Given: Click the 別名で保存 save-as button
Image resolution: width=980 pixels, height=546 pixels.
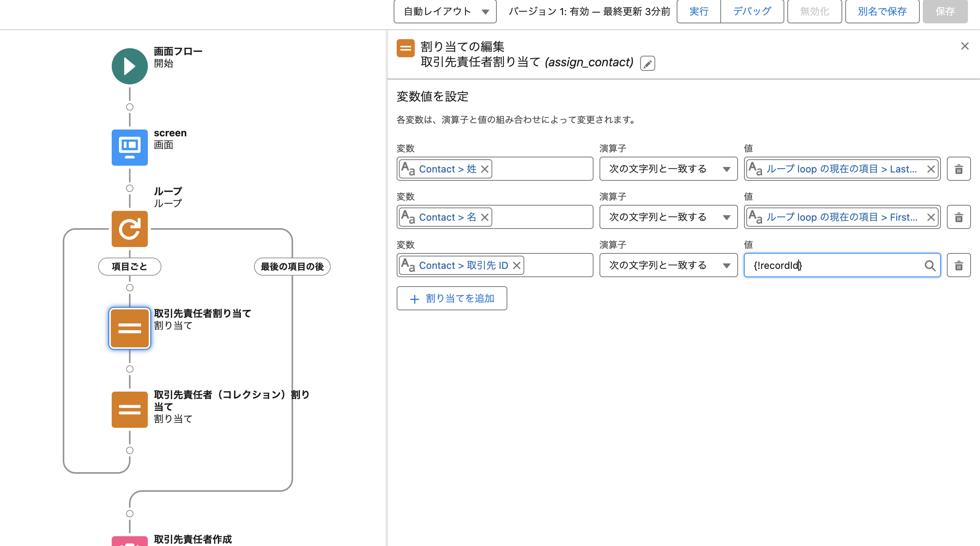Looking at the screenshot, I should 882,11.
